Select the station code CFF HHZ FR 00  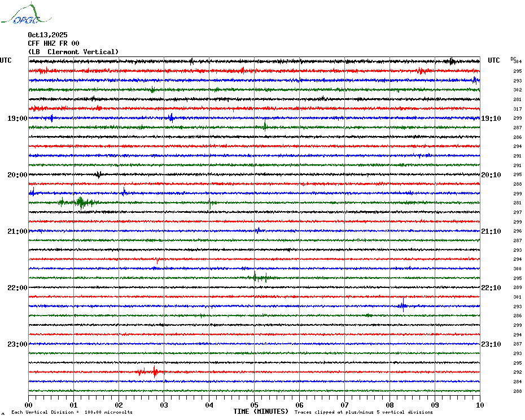(x=54, y=43)
